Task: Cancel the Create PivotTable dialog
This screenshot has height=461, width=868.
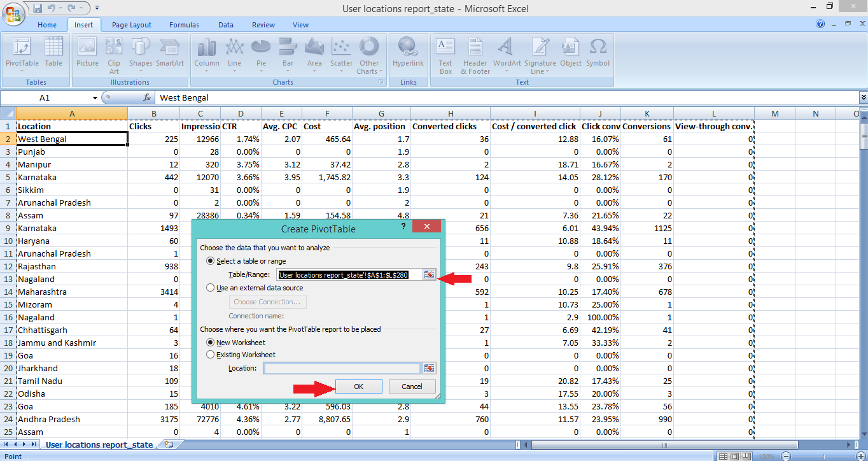Action: pyautogui.click(x=412, y=387)
